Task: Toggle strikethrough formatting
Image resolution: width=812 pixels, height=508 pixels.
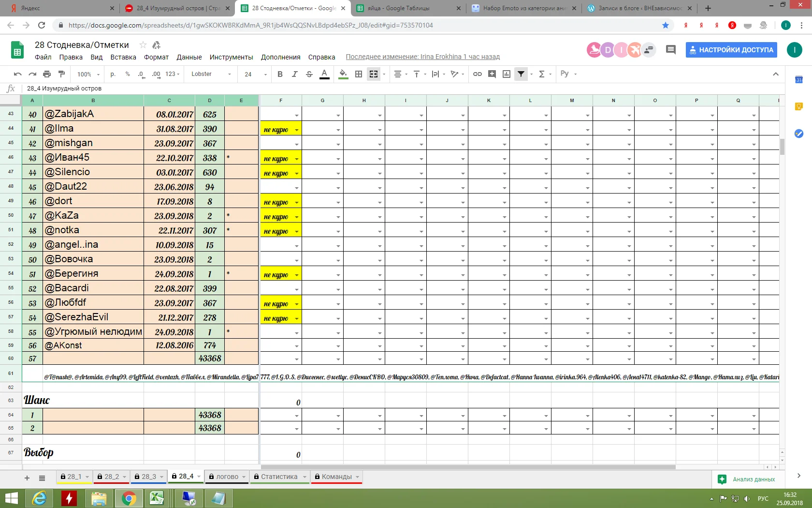Action: coord(309,74)
